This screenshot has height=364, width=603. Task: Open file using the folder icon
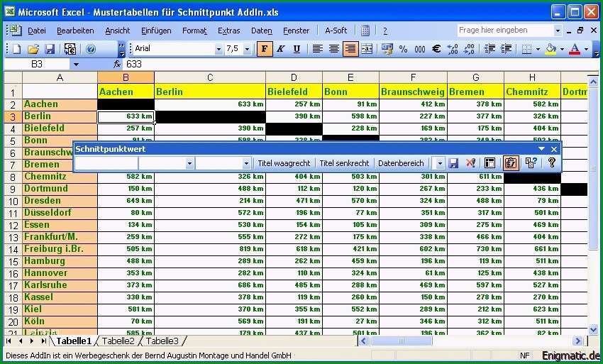(33, 49)
